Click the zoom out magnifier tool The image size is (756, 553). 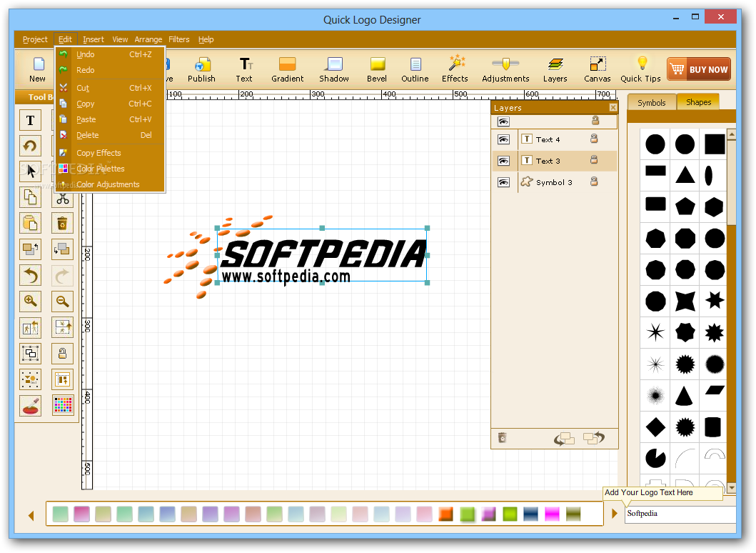coord(63,302)
